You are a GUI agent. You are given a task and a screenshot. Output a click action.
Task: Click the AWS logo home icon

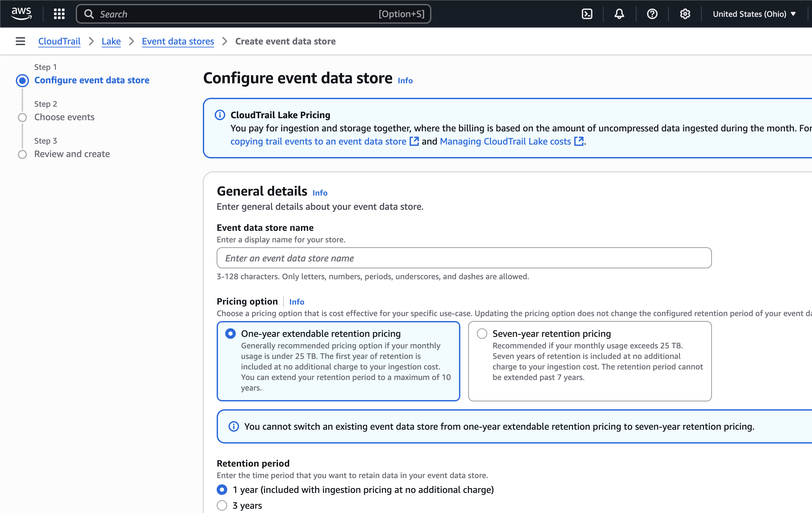click(x=21, y=13)
